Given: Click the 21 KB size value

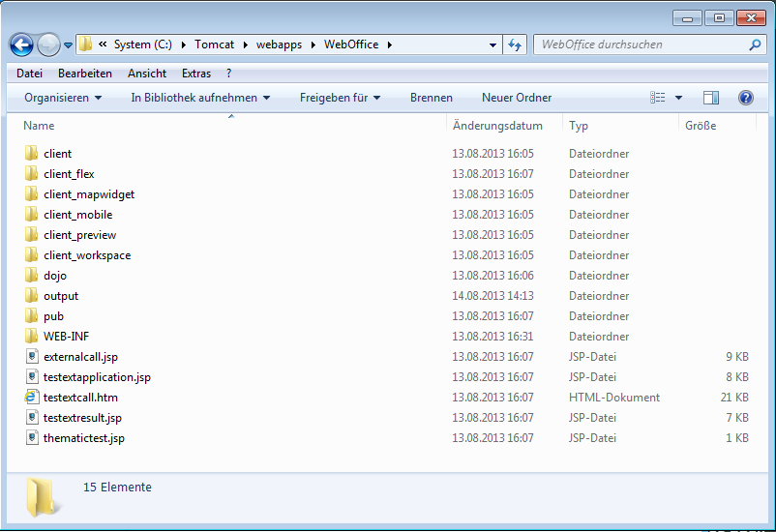Looking at the screenshot, I should tap(734, 398).
